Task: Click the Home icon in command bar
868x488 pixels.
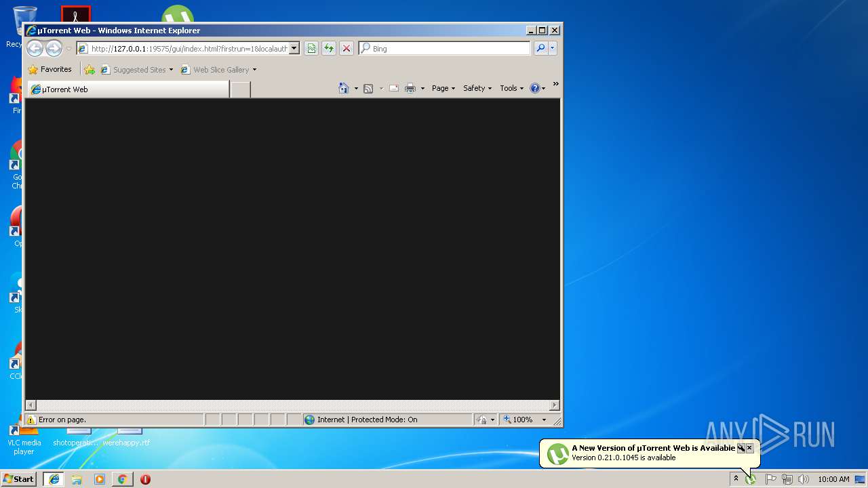Action: 344,88
